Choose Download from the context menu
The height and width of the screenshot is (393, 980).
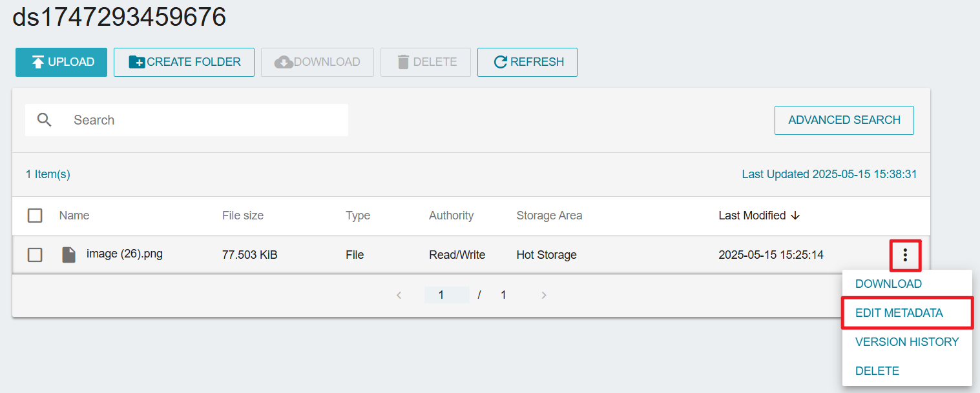tap(888, 284)
